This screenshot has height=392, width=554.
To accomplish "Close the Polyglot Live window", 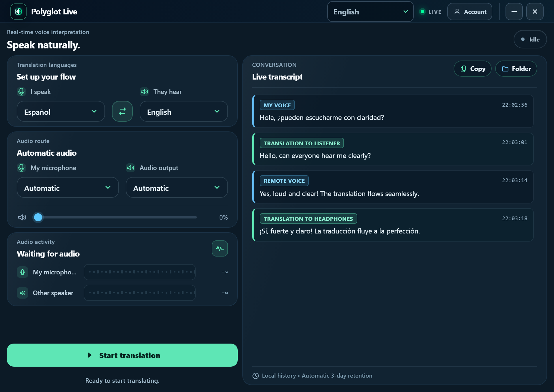I will (x=535, y=12).
